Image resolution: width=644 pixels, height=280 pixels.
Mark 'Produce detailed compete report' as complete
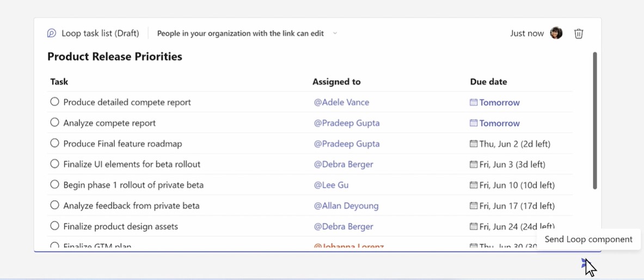(x=54, y=102)
